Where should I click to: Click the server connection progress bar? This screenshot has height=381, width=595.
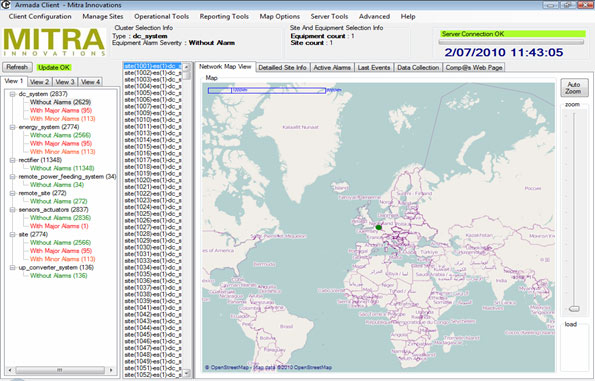512,42
